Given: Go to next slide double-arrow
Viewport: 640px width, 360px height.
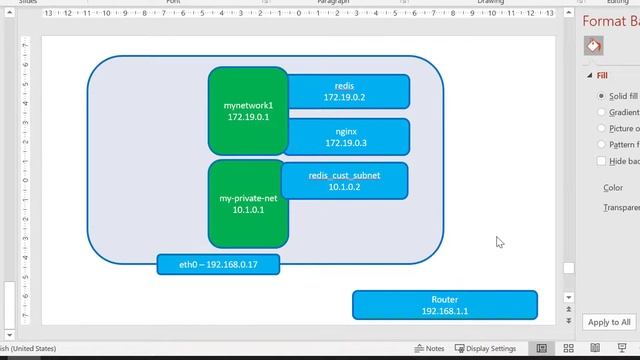Looking at the screenshot, I should (569, 321).
